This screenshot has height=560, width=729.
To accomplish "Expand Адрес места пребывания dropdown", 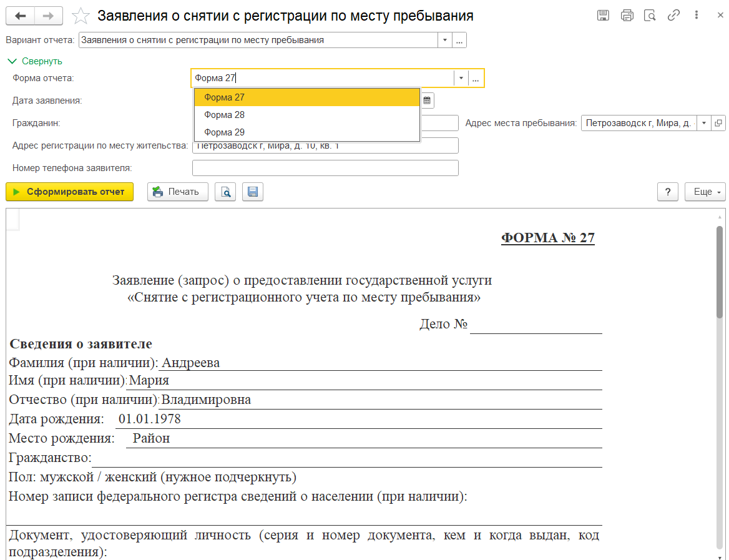I will [704, 123].
